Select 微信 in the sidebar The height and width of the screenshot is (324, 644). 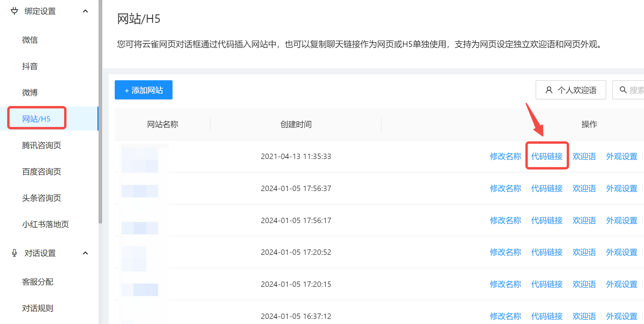tap(30, 40)
